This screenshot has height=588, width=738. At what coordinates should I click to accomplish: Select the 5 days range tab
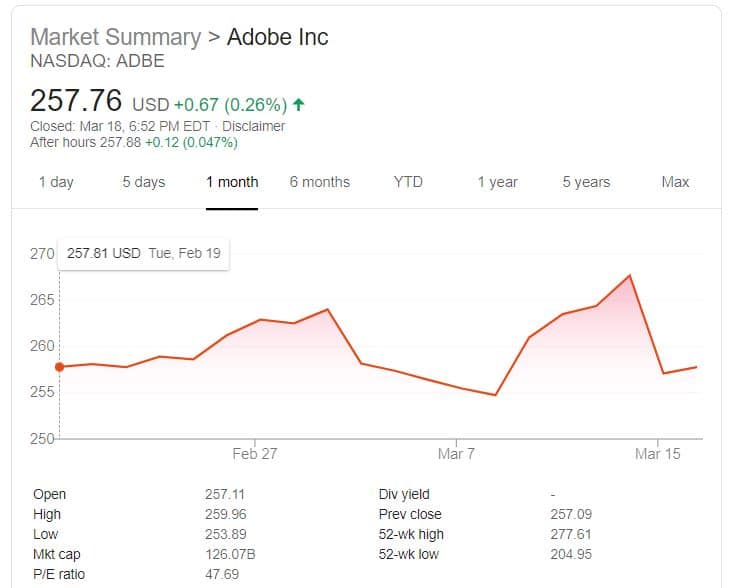(x=143, y=182)
